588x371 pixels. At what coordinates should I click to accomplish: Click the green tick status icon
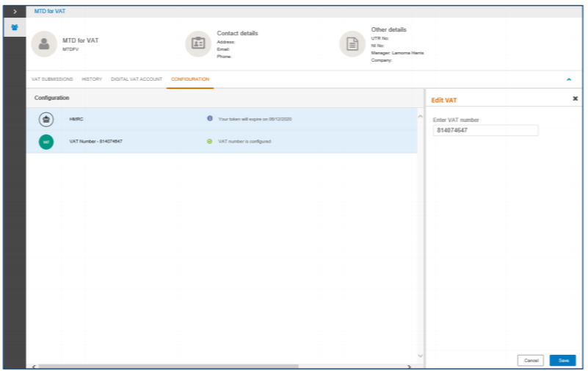210,142
